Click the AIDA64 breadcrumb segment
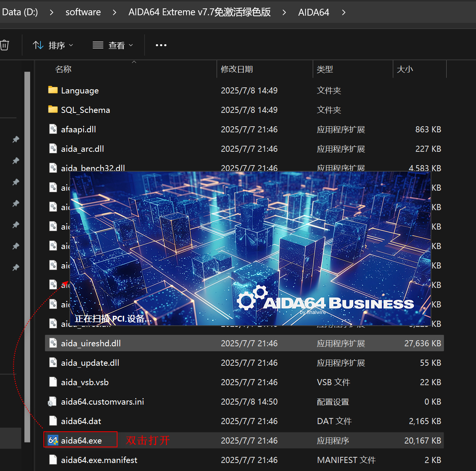This screenshot has width=476, height=471. 314,12
